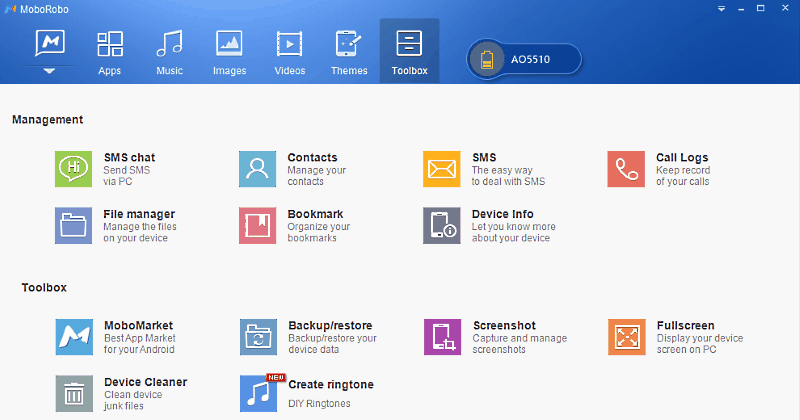Click 'Backup/restore your device data' text
The height and width of the screenshot is (420, 800).
(332, 344)
